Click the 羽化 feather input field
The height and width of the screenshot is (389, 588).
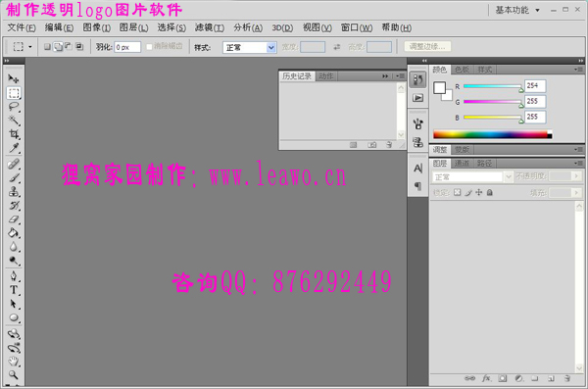pyautogui.click(x=127, y=47)
